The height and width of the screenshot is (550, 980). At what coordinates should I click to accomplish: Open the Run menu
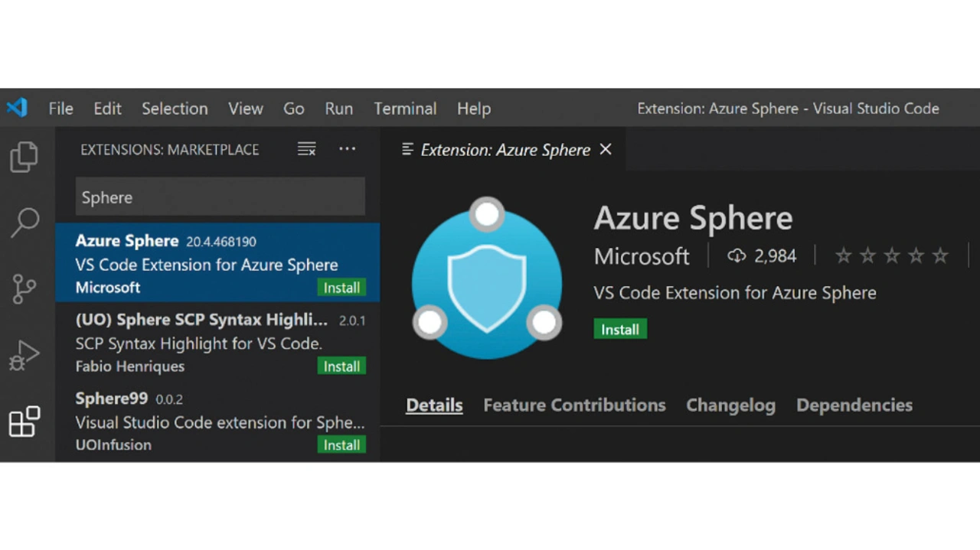tap(339, 109)
